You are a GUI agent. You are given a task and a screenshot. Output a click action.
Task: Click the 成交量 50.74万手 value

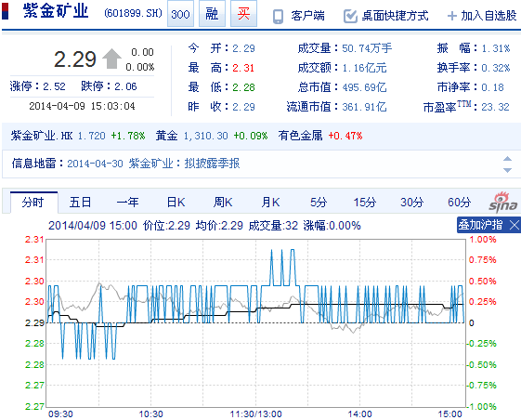pos(367,48)
